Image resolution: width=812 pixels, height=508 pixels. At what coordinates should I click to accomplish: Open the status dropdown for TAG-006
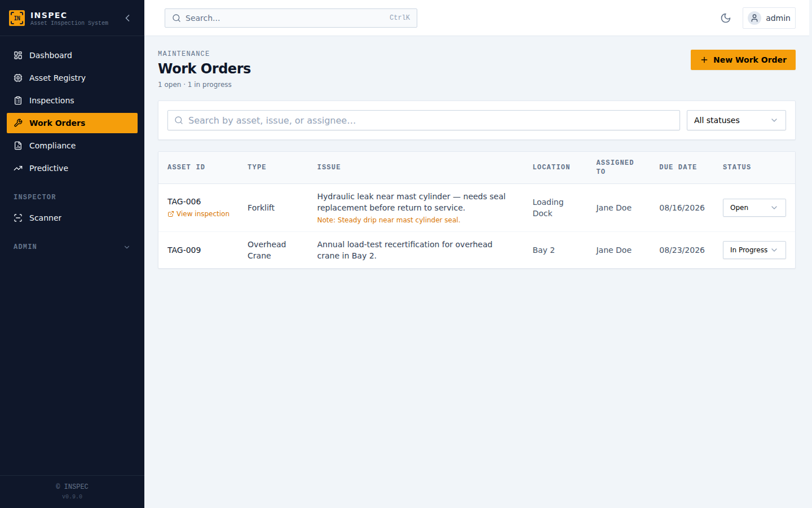tap(754, 208)
